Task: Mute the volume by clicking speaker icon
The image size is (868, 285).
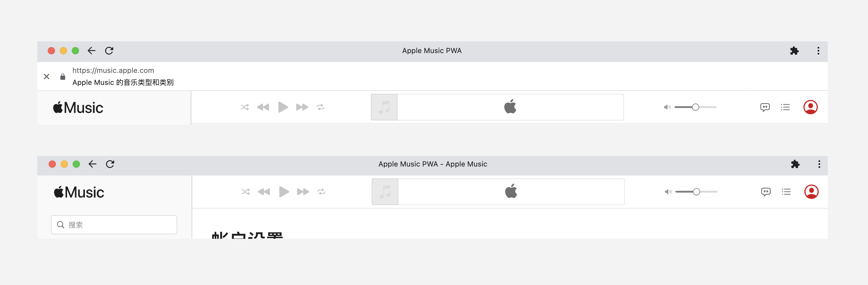Action: [666, 107]
